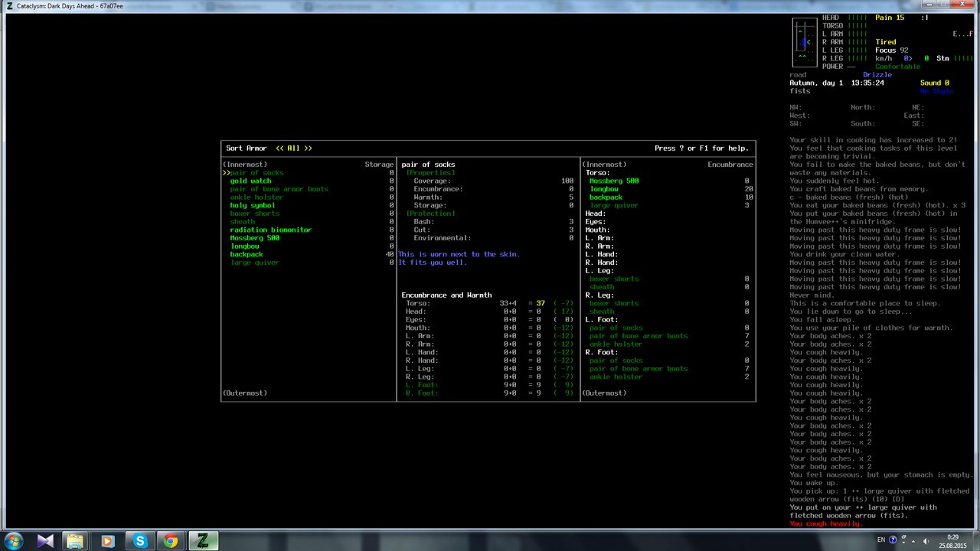980x551 pixels.
Task: Click the Tired status indicator
Action: [x=886, y=42]
